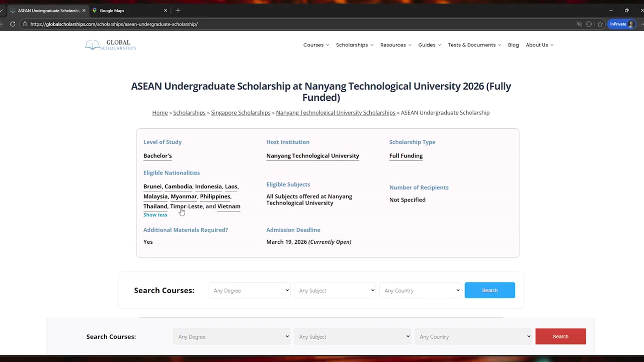Click the Nanyang Technological University host link

pos(313,156)
